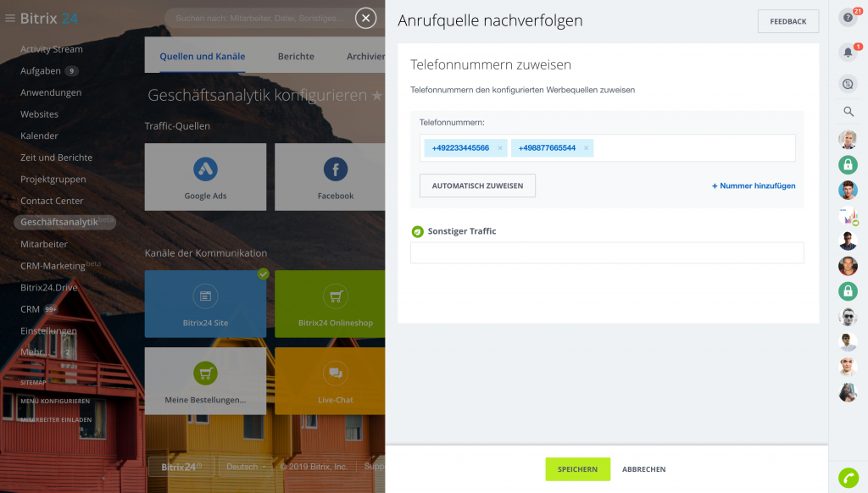Image resolution: width=868 pixels, height=493 pixels.
Task: Remove phone number +492233445566
Action: pyautogui.click(x=500, y=148)
